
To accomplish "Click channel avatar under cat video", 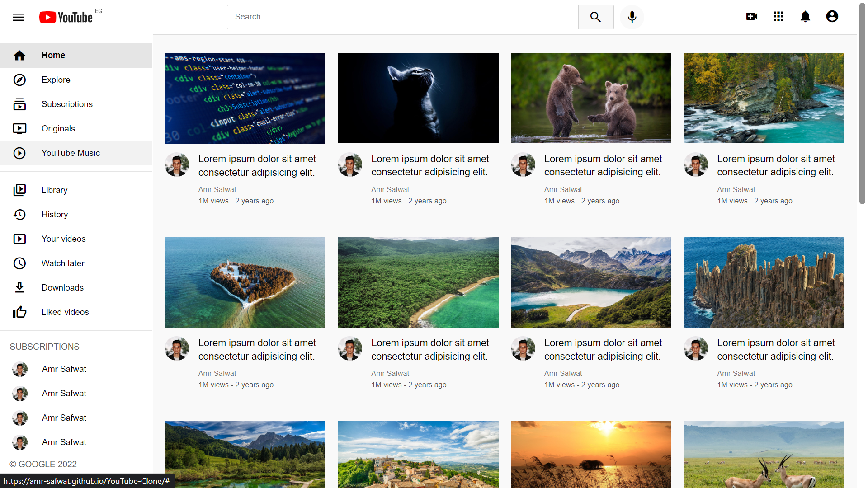I will [x=350, y=164].
